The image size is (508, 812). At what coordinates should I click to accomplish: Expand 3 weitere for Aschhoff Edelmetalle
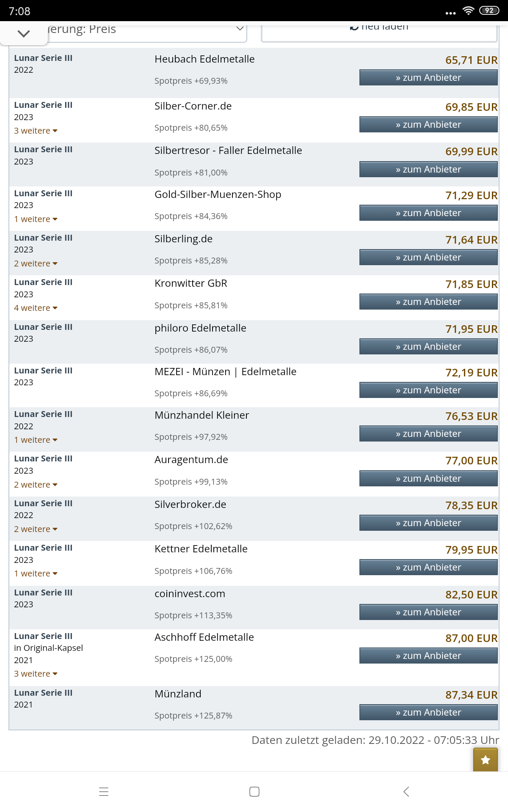[x=36, y=674]
